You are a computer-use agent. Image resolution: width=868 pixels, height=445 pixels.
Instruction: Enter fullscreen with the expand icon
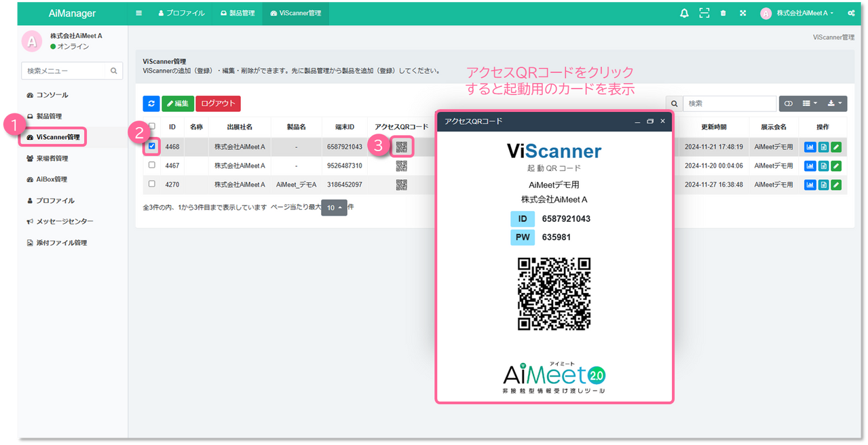coord(742,13)
